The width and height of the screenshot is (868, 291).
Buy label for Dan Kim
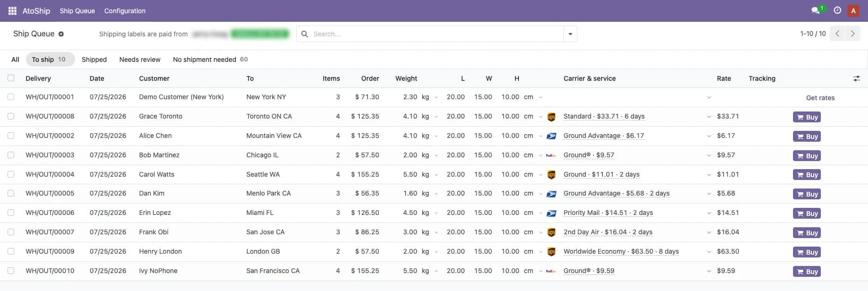807,194
